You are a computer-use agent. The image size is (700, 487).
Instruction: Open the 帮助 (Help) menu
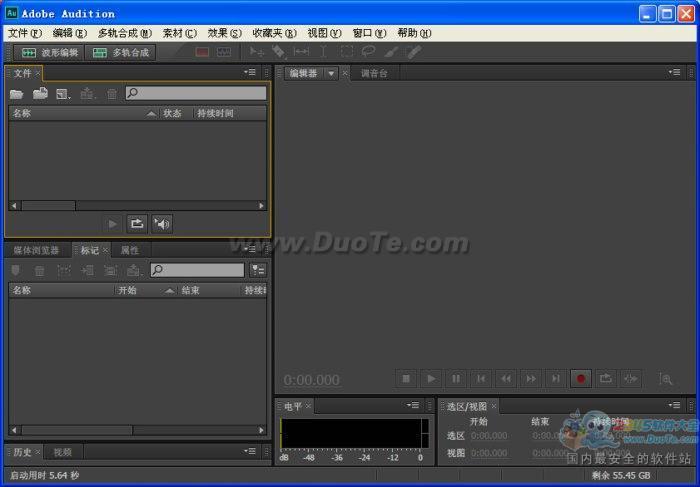[414, 33]
